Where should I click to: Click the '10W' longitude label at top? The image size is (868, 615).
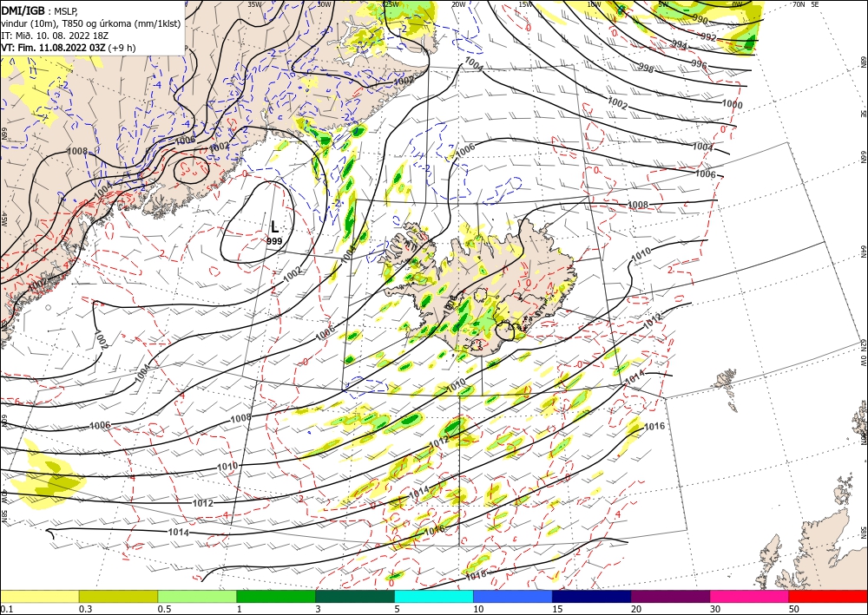click(x=594, y=4)
